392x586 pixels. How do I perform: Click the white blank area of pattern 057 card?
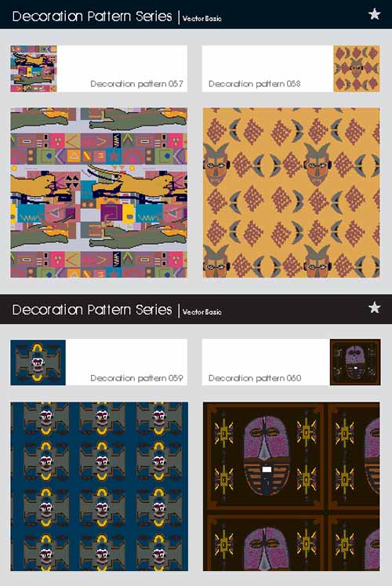click(x=122, y=62)
